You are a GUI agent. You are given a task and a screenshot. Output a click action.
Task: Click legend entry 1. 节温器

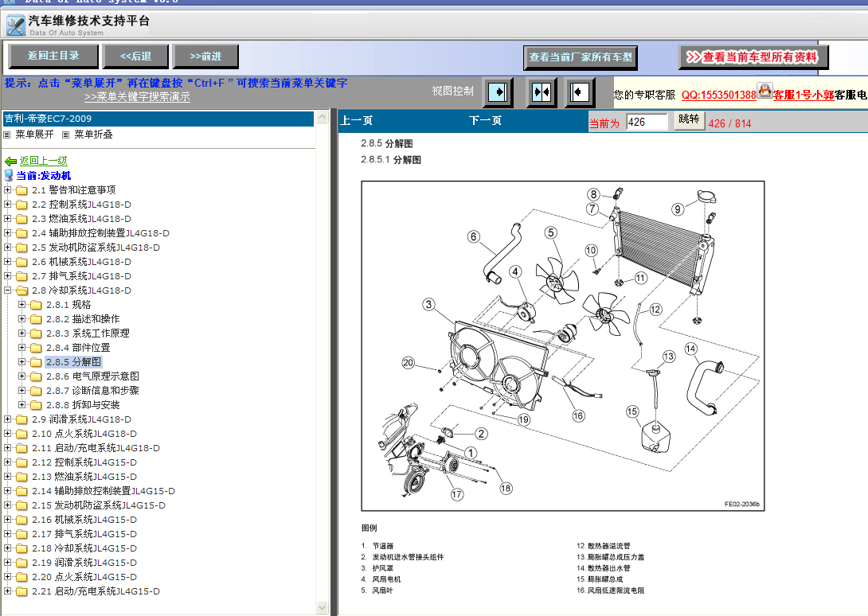click(x=377, y=546)
